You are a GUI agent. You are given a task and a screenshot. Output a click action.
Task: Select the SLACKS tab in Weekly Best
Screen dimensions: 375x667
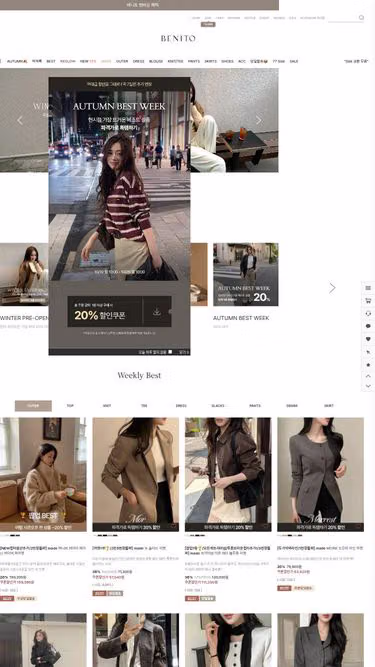coord(218,406)
